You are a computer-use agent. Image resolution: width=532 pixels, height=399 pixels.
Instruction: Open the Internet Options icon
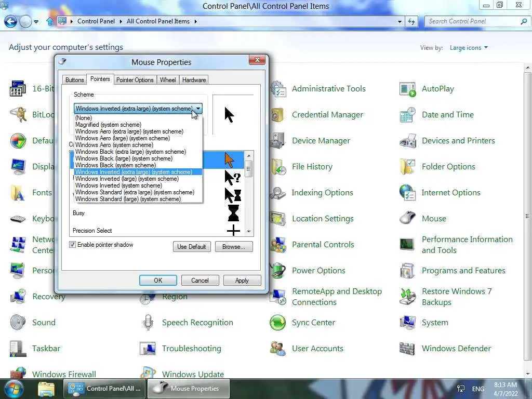tap(407, 193)
